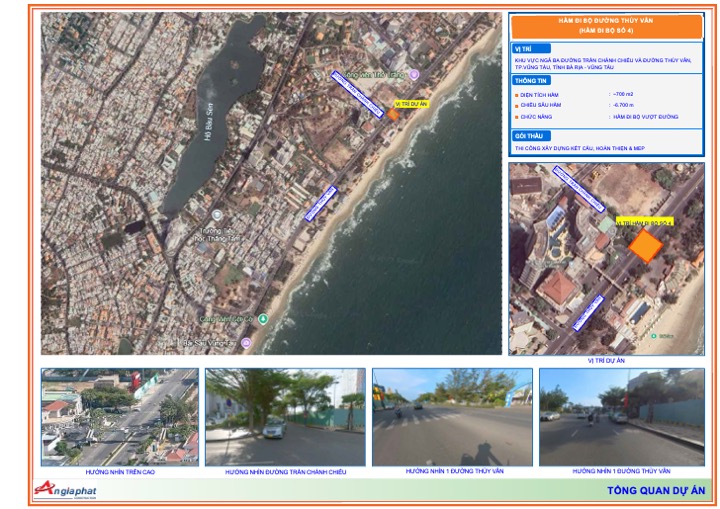The width and height of the screenshot is (720, 509).
Task: Click the orange project marker on main map
Action: pyautogui.click(x=393, y=114)
